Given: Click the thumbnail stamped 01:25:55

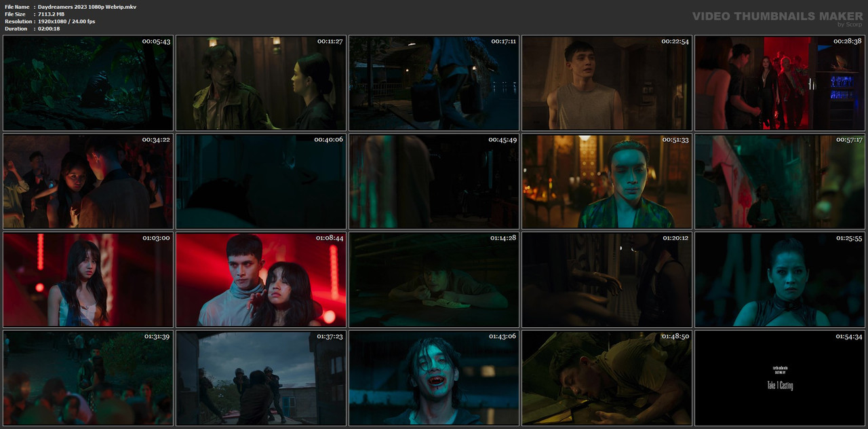Looking at the screenshot, I should click(x=780, y=280).
